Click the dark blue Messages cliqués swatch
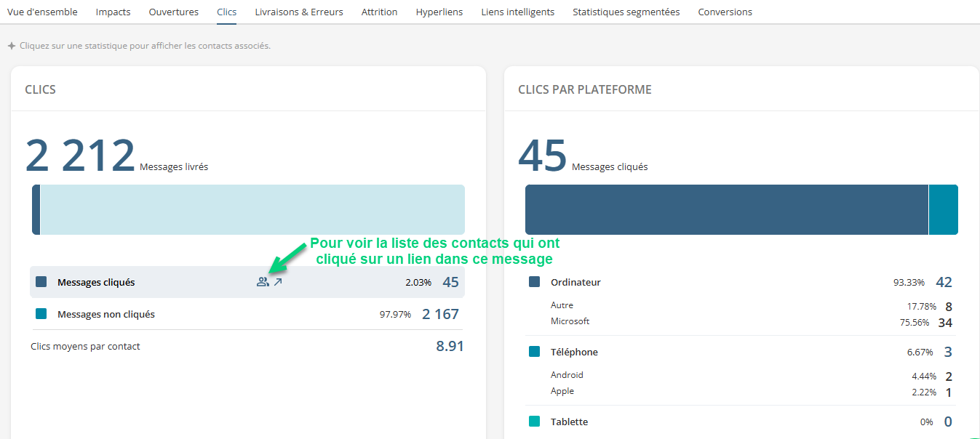The height and width of the screenshot is (439, 980). pos(41,282)
